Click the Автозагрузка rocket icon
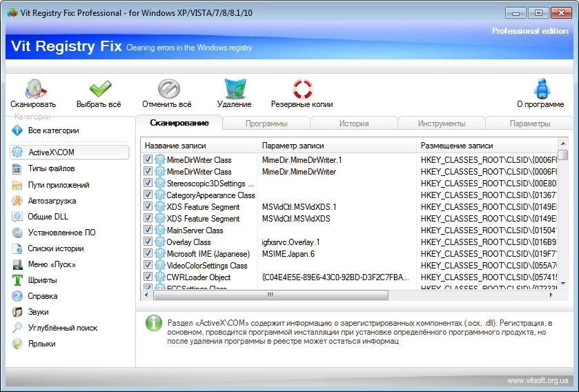Screen dimensions: 579x392 click(x=17, y=201)
